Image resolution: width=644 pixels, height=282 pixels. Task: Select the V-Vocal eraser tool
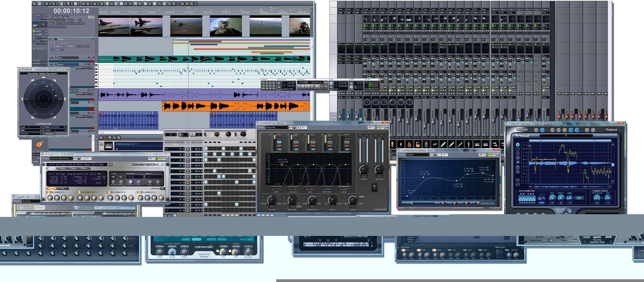click(518, 162)
